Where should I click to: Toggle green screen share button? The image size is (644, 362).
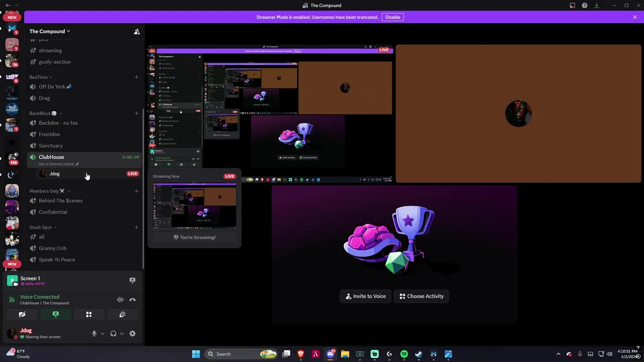[55, 314]
